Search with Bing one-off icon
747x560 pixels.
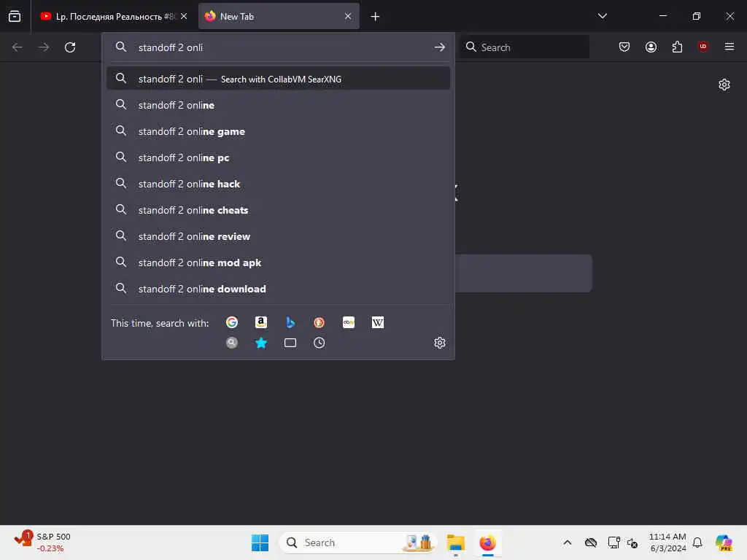click(290, 322)
